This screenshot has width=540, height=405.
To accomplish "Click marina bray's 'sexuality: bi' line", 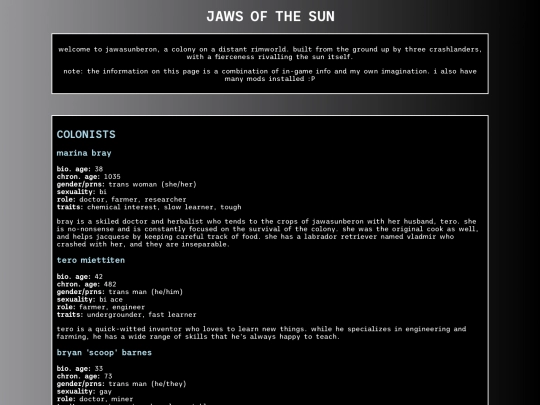I will pyautogui.click(x=82, y=192).
